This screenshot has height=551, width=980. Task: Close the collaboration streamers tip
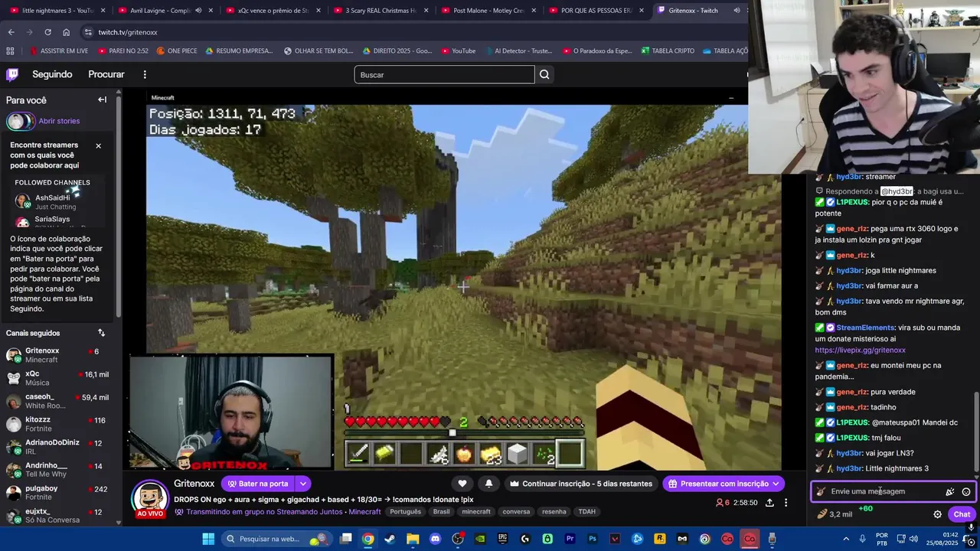coord(98,145)
